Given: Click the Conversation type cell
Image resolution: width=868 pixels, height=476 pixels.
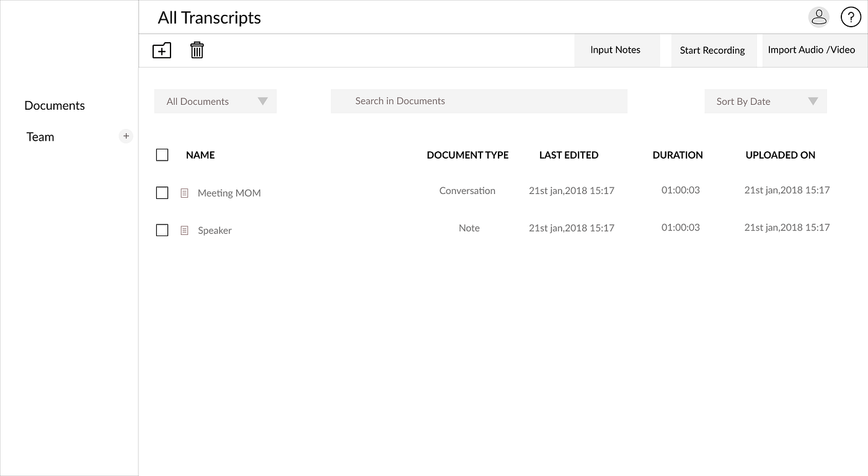Looking at the screenshot, I should point(467,191).
